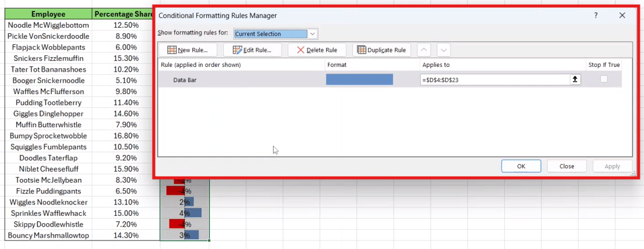Open the Show formatting rules for dropdown
The image size is (644, 249).
click(313, 34)
